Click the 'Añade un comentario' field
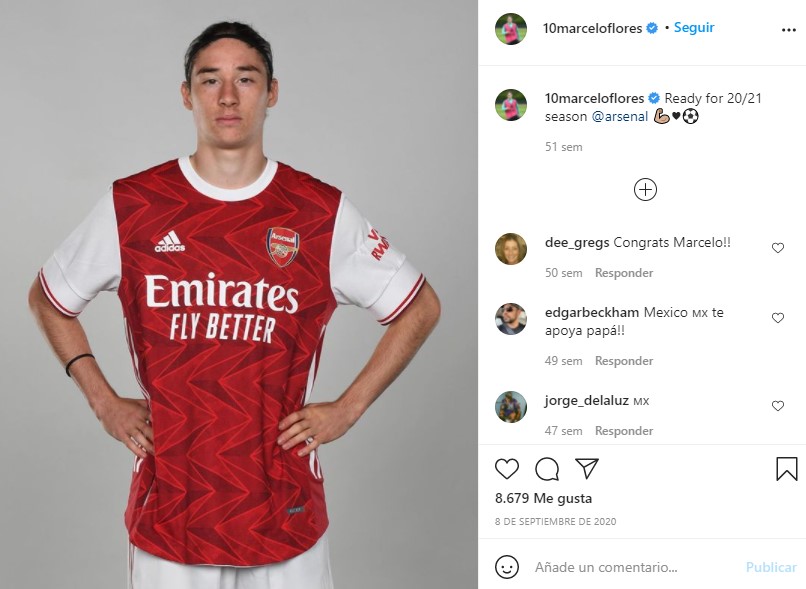 [x=635, y=567]
